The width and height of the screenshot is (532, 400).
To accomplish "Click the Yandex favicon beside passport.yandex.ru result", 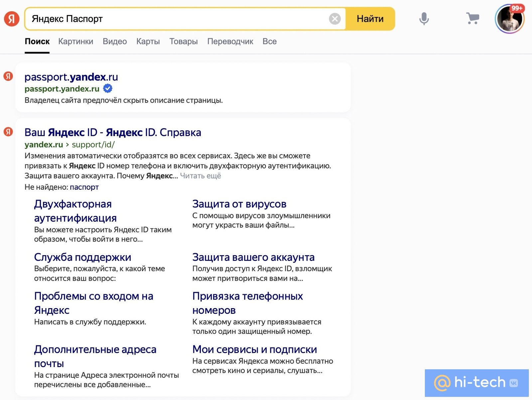I will pyautogui.click(x=8, y=76).
